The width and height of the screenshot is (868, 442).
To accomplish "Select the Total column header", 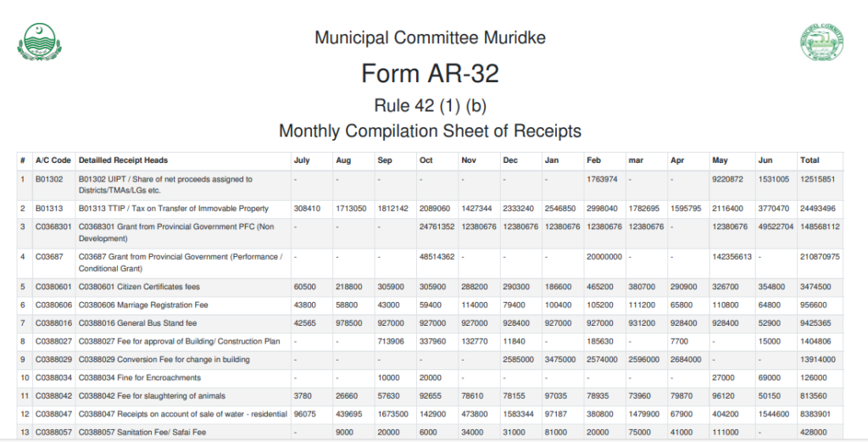I will click(x=810, y=160).
